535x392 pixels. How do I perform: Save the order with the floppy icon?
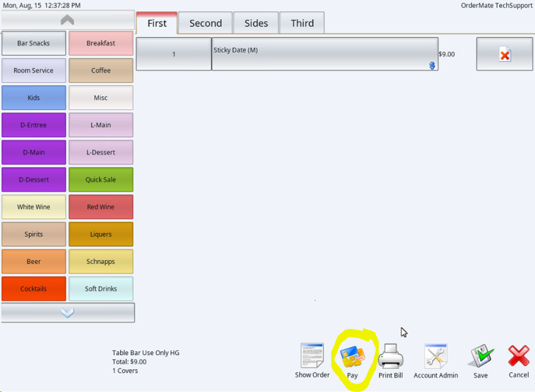click(480, 356)
